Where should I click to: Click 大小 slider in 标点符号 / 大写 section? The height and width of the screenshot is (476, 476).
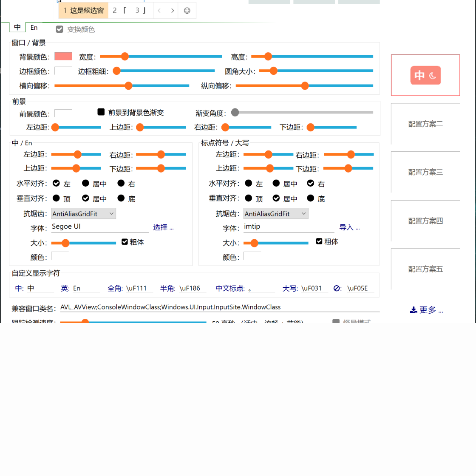(276, 243)
